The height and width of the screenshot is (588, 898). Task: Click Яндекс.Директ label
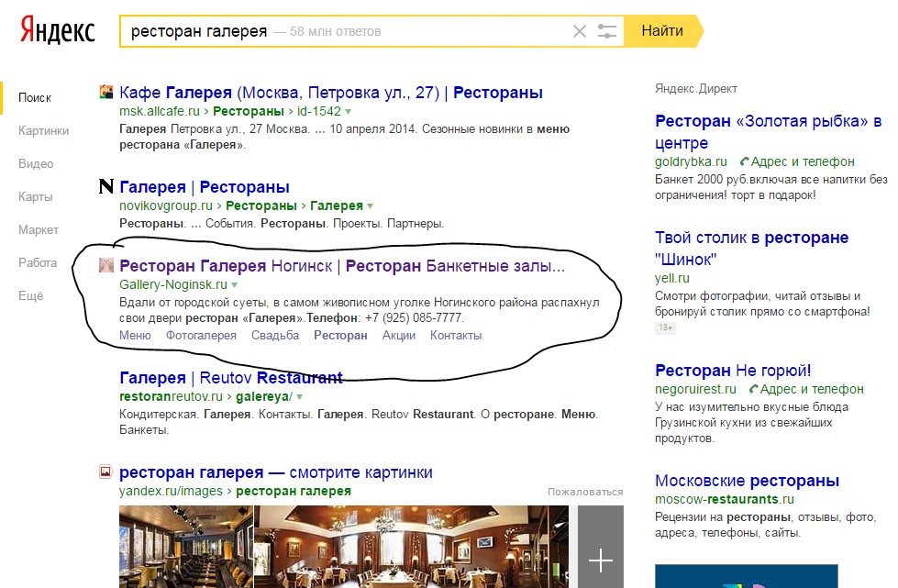point(696,89)
